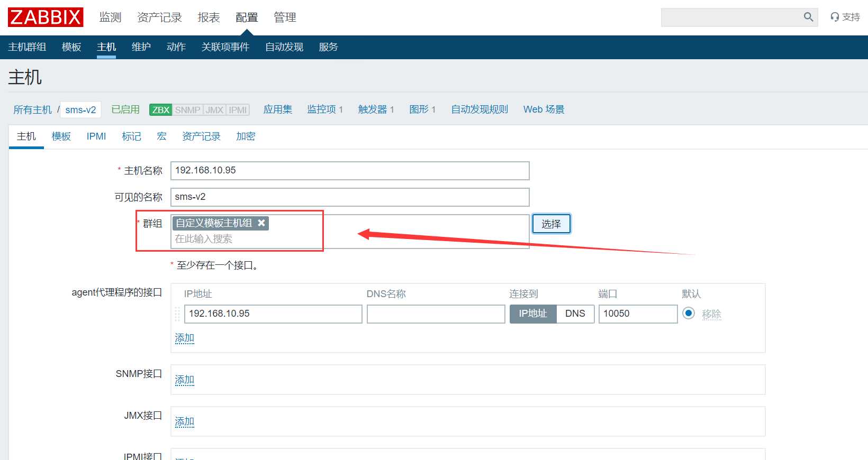Open the 管理 top menu

point(285,17)
